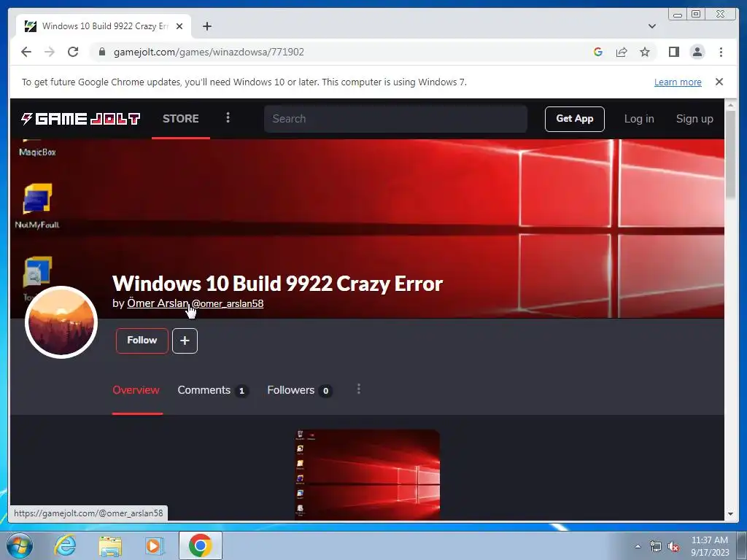Click Log in link
This screenshot has width=747, height=560.
coord(639,119)
